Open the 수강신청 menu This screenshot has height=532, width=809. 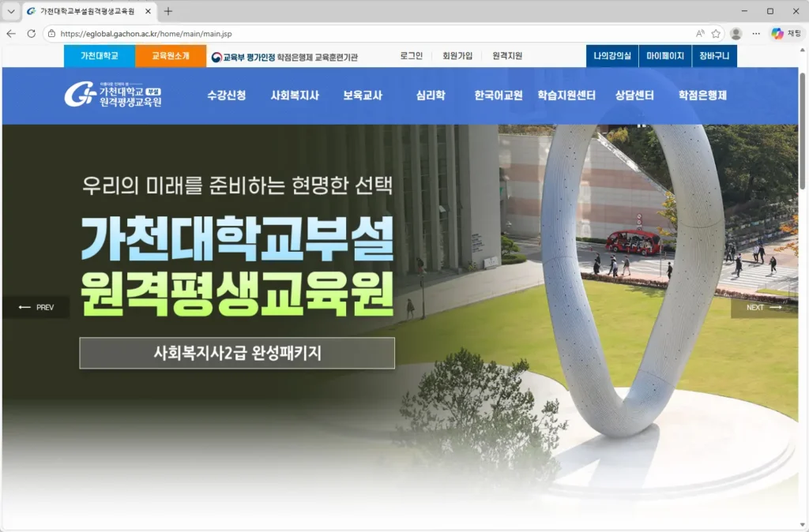click(x=227, y=95)
